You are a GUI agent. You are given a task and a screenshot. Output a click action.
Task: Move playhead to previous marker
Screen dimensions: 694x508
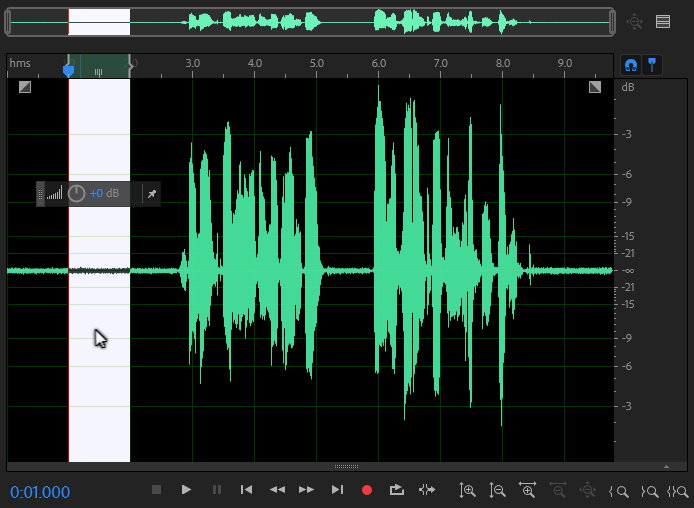tap(246, 490)
